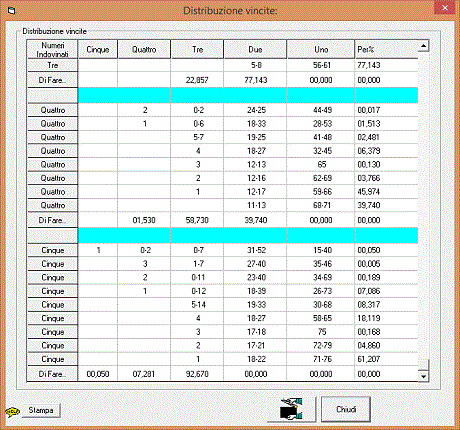Click the yellow help speech bubble icon
Screen dimensions: 460x430
tap(13, 412)
